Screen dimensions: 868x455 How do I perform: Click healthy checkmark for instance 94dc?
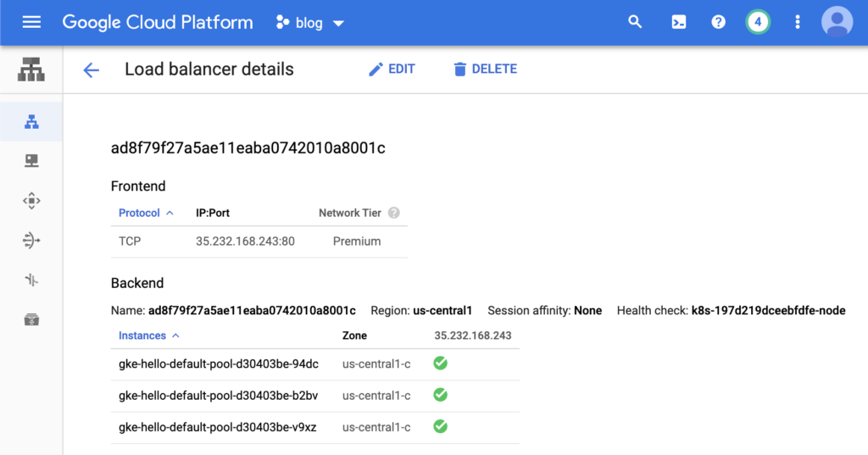click(x=441, y=363)
